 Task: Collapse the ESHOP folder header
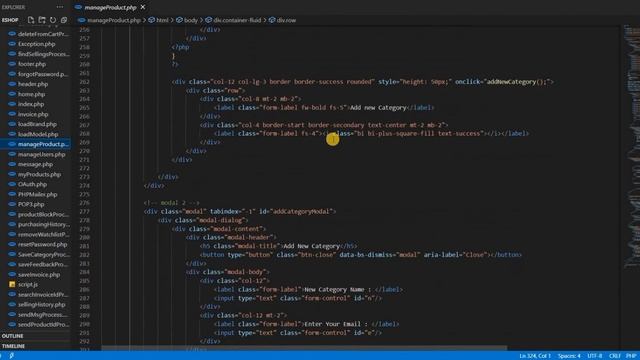(10, 20)
